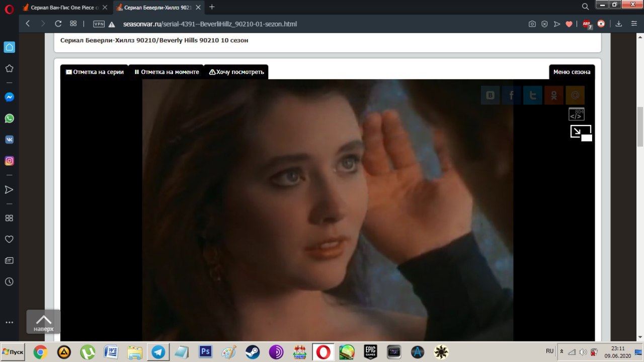Show hidden system tray icons

pyautogui.click(x=562, y=351)
